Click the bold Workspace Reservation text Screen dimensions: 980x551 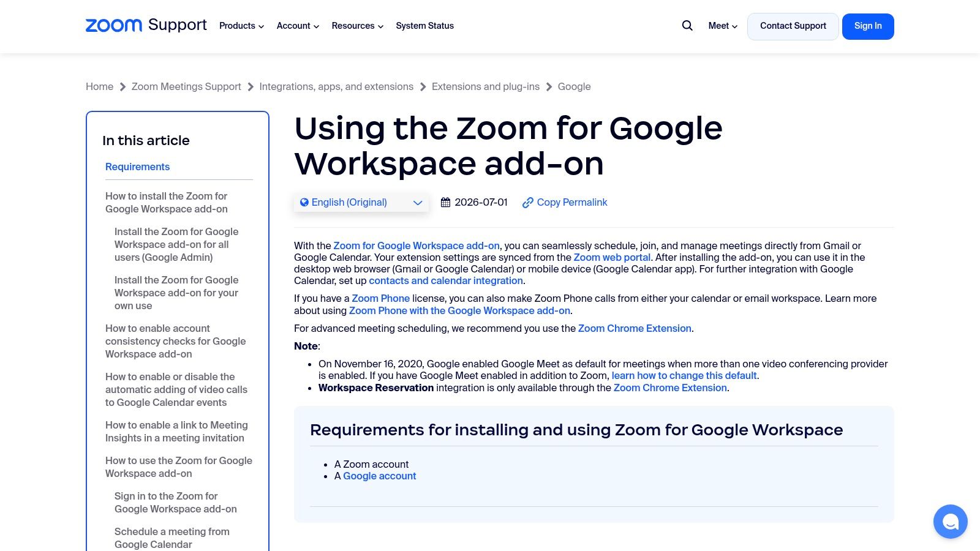[x=376, y=388]
